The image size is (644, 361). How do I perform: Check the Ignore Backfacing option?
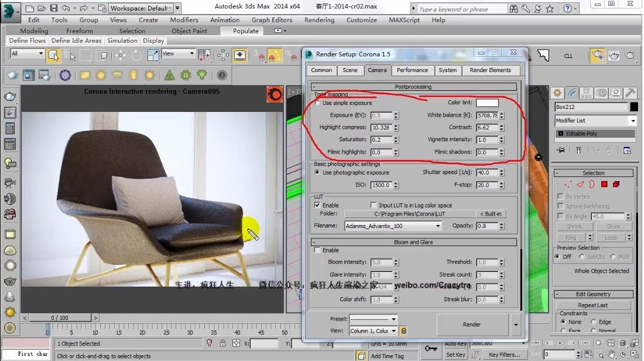(561, 206)
